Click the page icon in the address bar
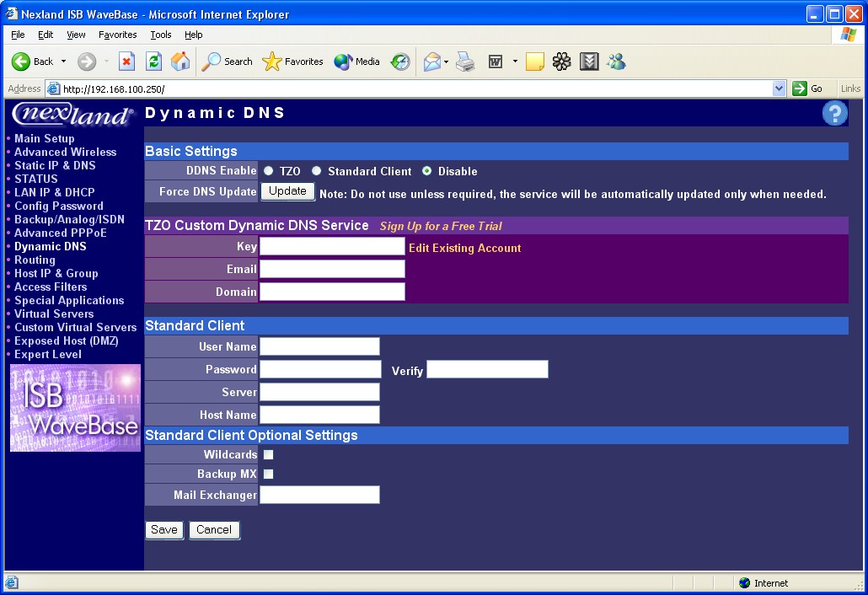The image size is (868, 595). tap(53, 88)
